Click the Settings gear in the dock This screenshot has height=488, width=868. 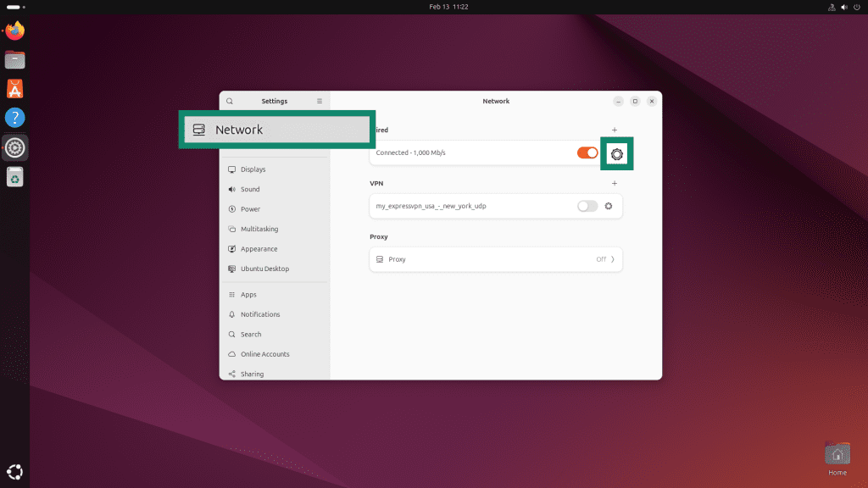(x=15, y=147)
